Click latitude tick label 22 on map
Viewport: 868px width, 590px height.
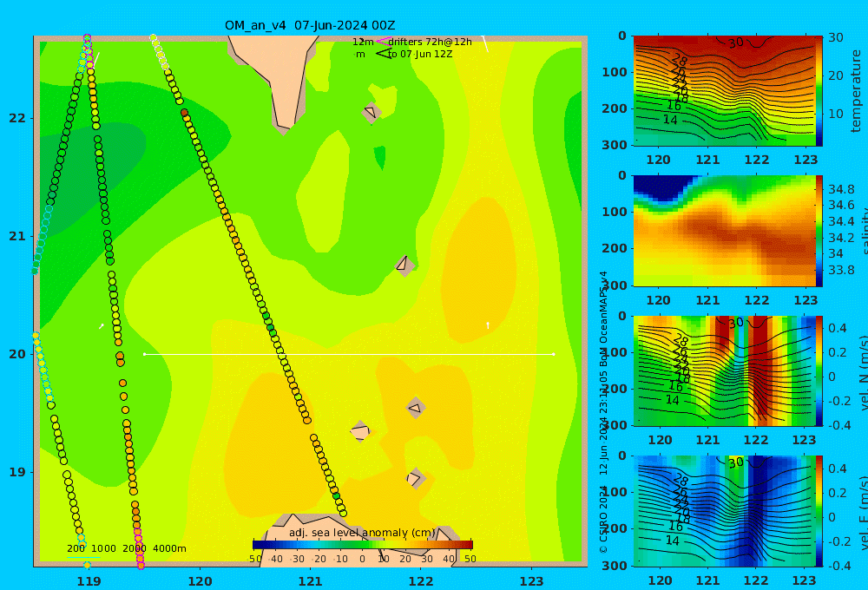pos(17,118)
